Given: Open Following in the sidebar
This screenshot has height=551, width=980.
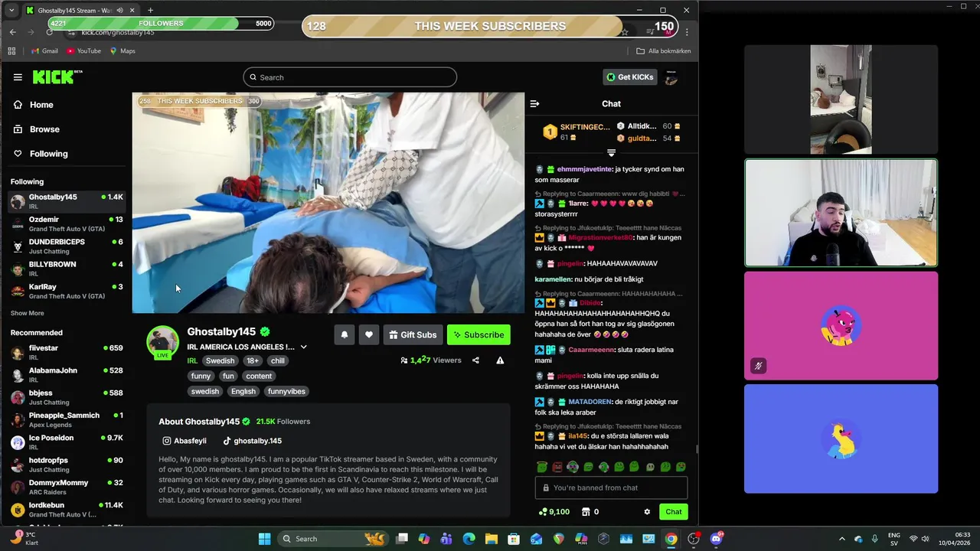Looking at the screenshot, I should click(48, 154).
